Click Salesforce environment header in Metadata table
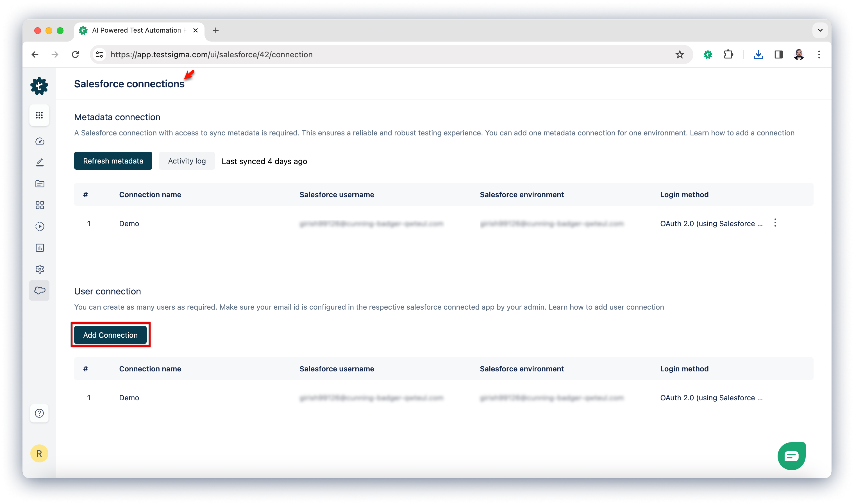Image resolution: width=854 pixels, height=504 pixels. point(522,195)
